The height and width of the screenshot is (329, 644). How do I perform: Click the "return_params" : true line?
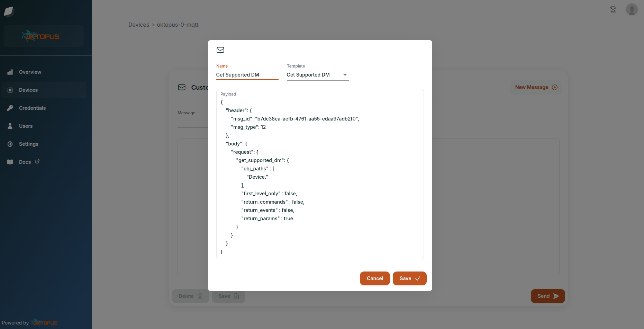pos(267,219)
